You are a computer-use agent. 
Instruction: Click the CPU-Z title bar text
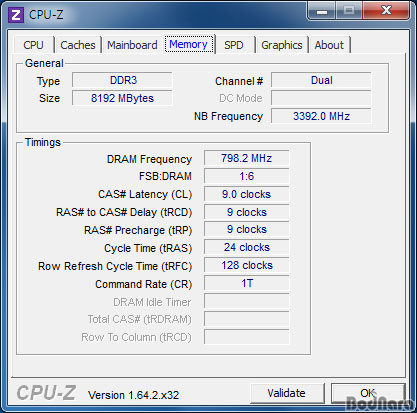point(46,15)
